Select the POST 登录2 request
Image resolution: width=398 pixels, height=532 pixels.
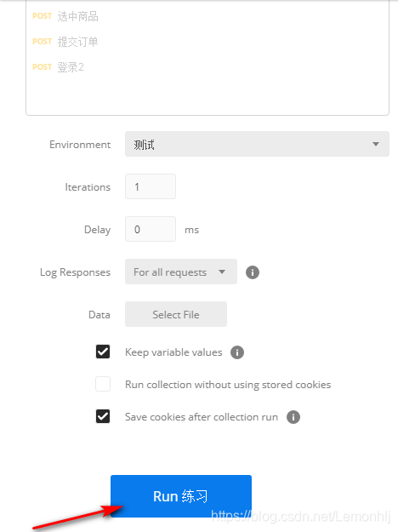click(58, 67)
